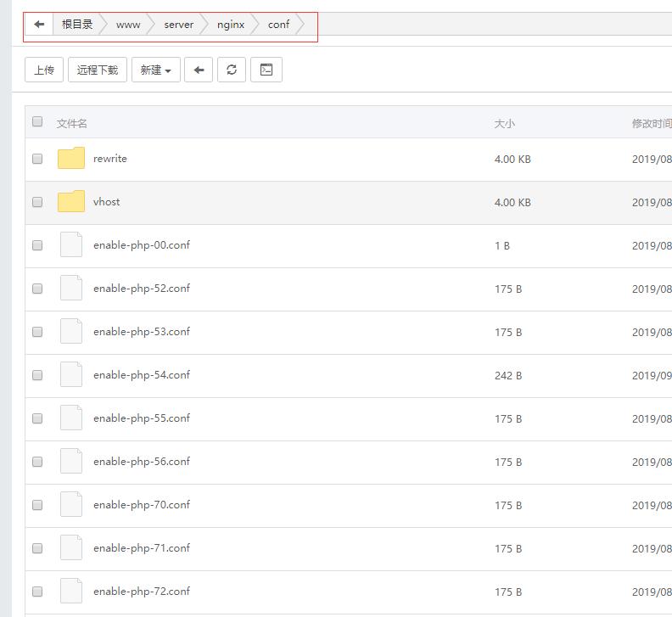Select checkbox for enable-php-71.conf
672x617 pixels.
37,548
